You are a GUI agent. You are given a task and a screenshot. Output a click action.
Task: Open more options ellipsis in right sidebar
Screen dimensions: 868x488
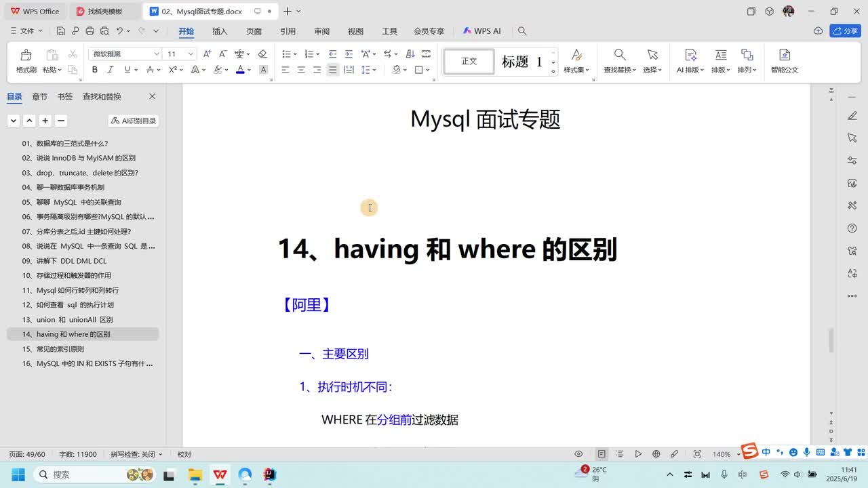click(x=852, y=296)
